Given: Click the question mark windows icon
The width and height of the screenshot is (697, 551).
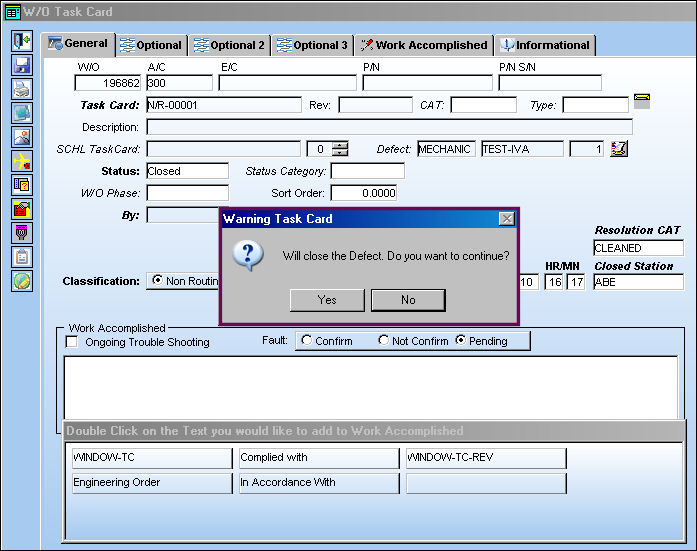Looking at the screenshot, I should [22, 185].
